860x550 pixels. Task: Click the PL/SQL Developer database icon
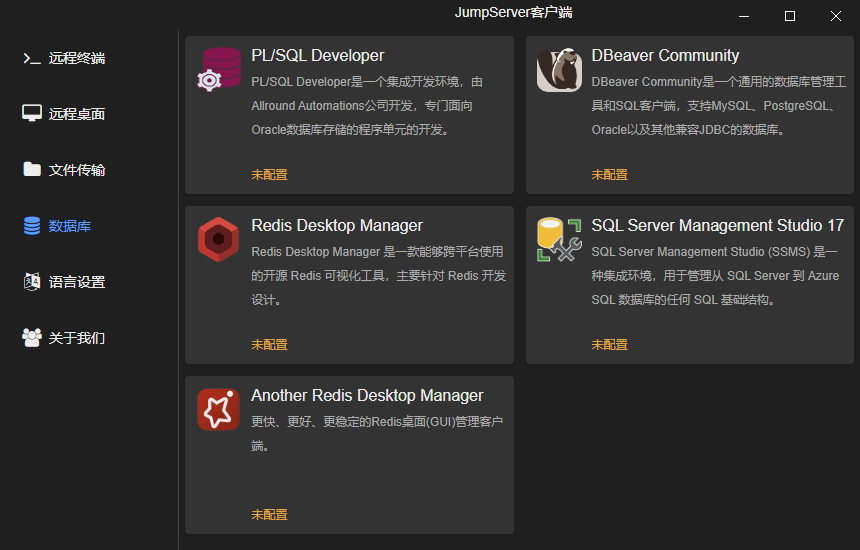point(219,69)
